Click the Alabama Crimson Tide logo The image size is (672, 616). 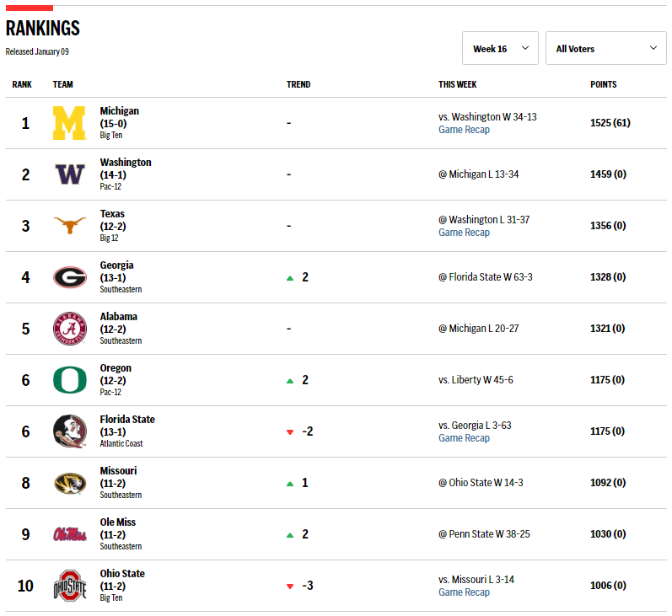pyautogui.click(x=70, y=329)
